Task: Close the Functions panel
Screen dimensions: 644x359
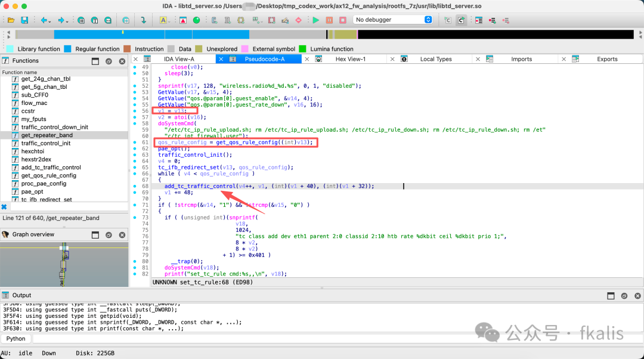Action: point(122,61)
